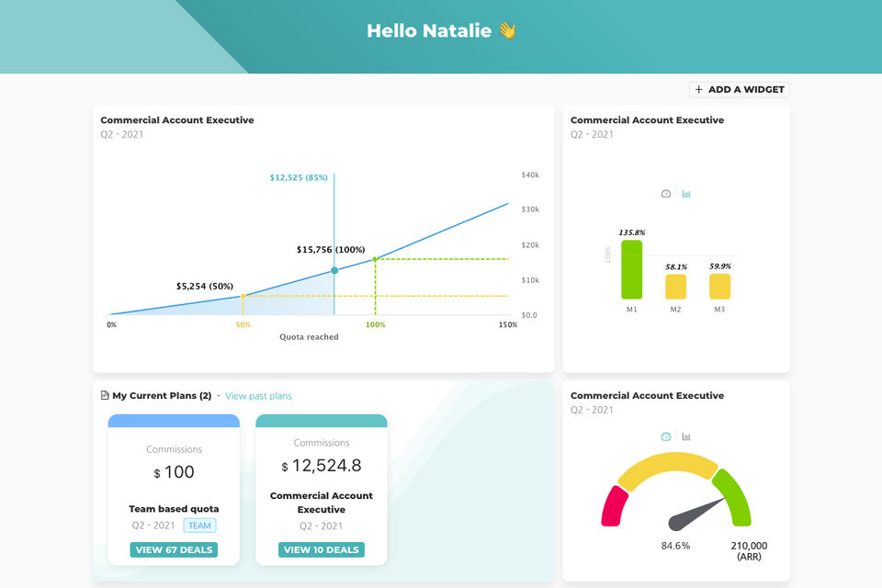Click the "59.9%" value above M3
The height and width of the screenshot is (588, 882).
pyautogui.click(x=720, y=266)
